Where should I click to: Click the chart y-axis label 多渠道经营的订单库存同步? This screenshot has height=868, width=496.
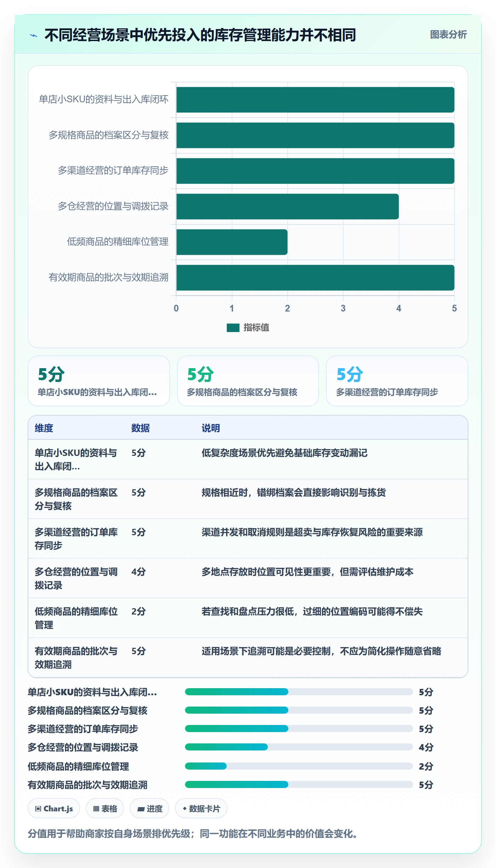[113, 171]
